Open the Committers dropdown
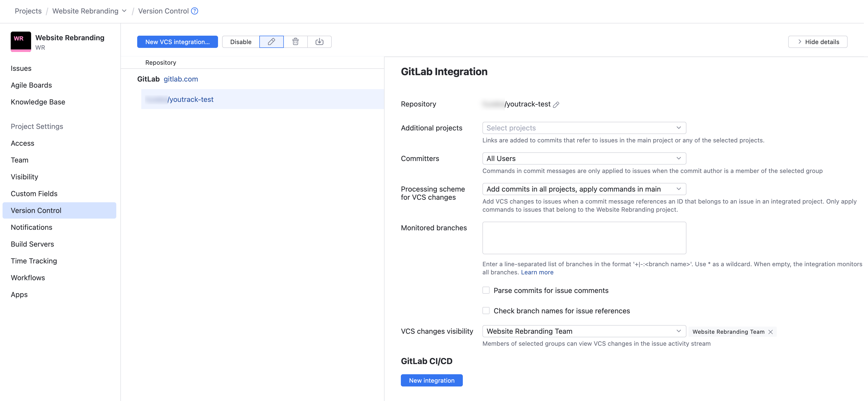The height and width of the screenshot is (401, 868). 584,158
